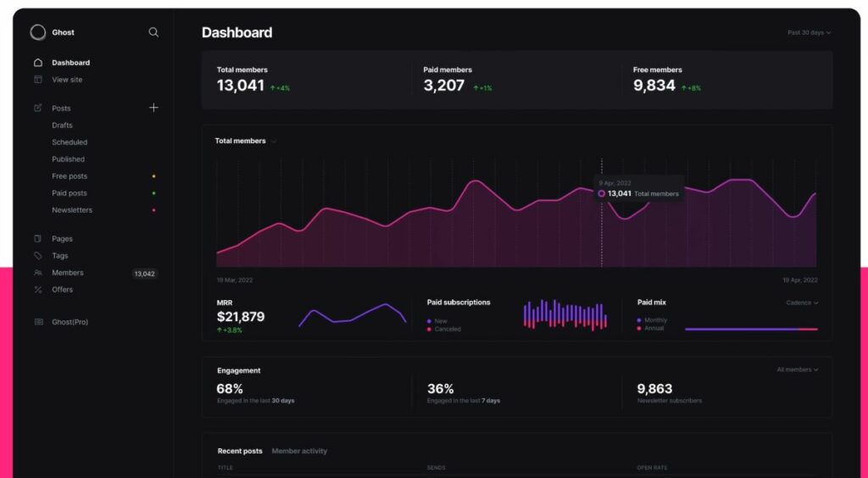Click the New legend entry

click(437, 321)
